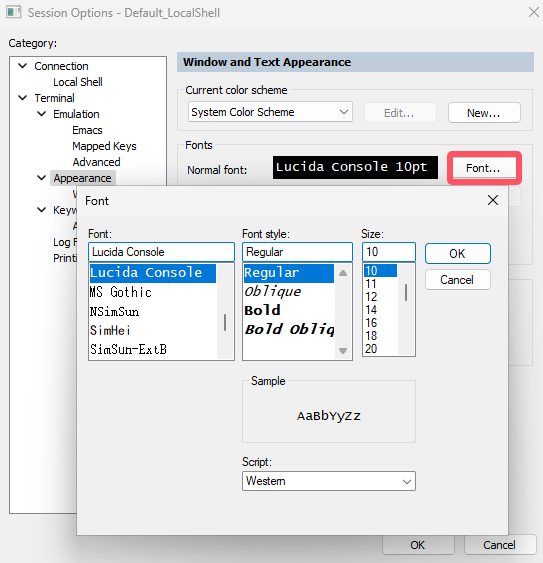Choose Lucida Console in font list
The image size is (543, 563).
point(153,273)
